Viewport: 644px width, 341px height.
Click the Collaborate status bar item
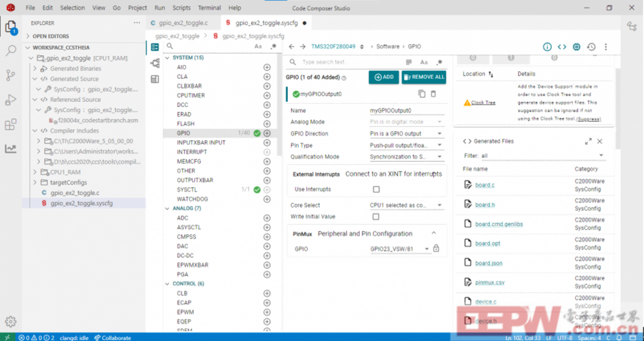pyautogui.click(x=113, y=338)
